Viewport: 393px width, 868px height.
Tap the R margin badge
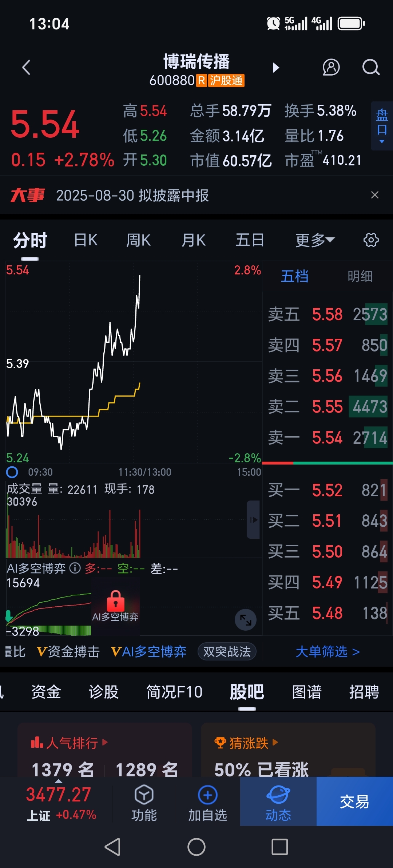tap(202, 80)
